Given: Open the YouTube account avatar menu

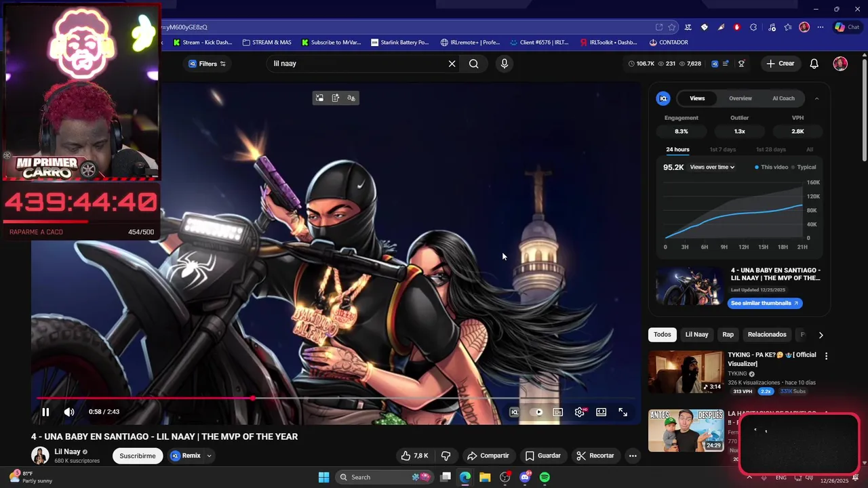Looking at the screenshot, I should pos(840,64).
